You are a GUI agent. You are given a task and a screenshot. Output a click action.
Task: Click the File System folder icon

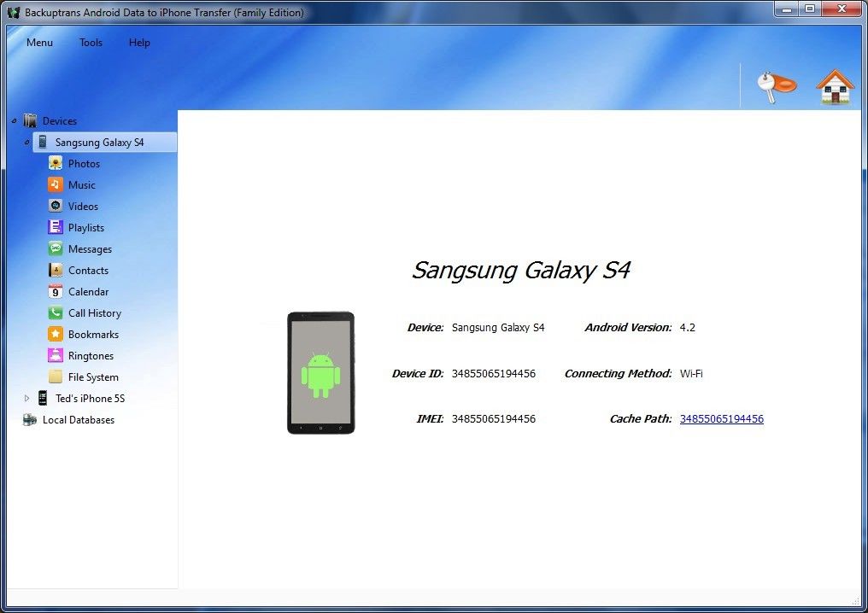56,377
